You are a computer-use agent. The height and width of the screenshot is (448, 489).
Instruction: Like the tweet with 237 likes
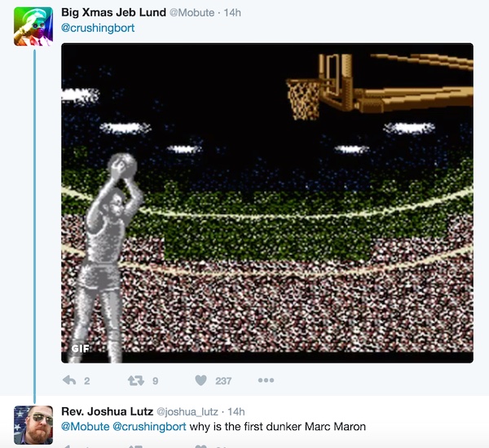(x=200, y=380)
